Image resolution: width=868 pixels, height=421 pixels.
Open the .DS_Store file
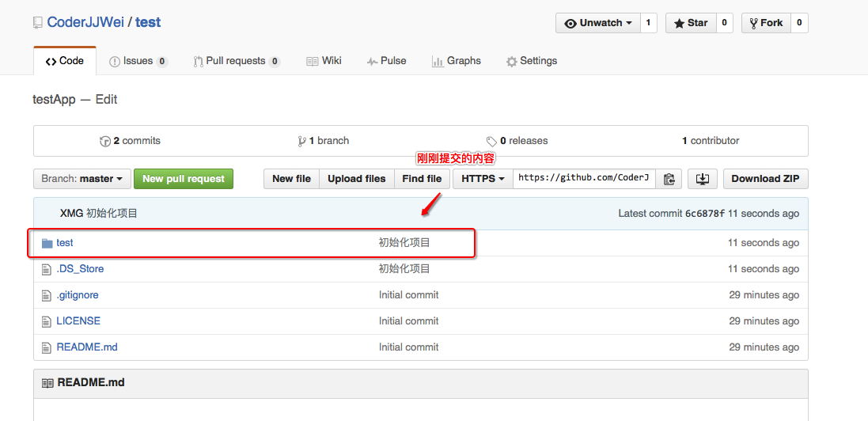coord(80,269)
